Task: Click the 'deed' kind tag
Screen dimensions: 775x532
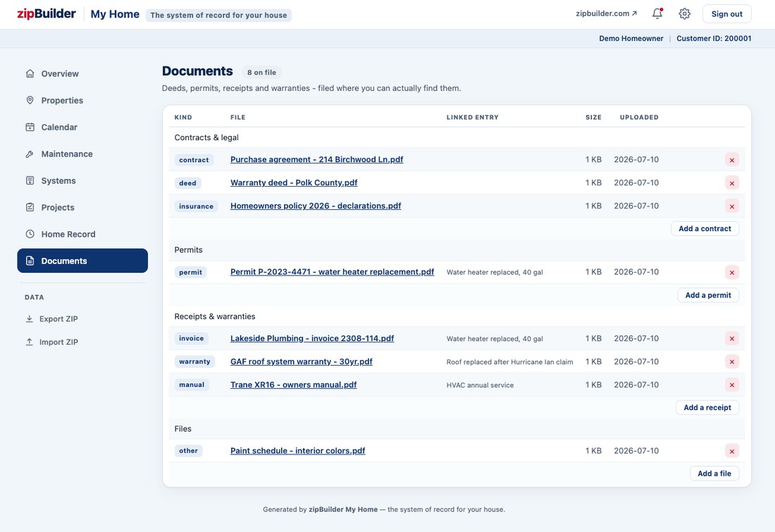Action: coord(188,183)
